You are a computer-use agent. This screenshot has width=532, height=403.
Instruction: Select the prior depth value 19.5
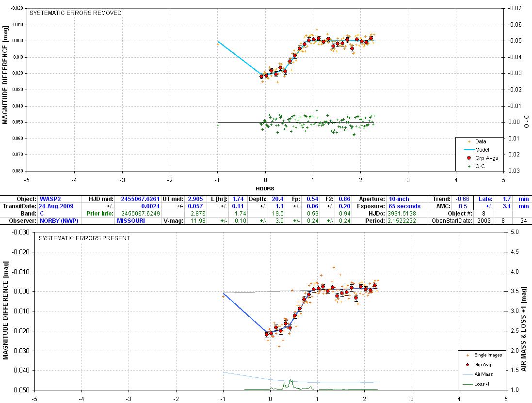tap(277, 214)
